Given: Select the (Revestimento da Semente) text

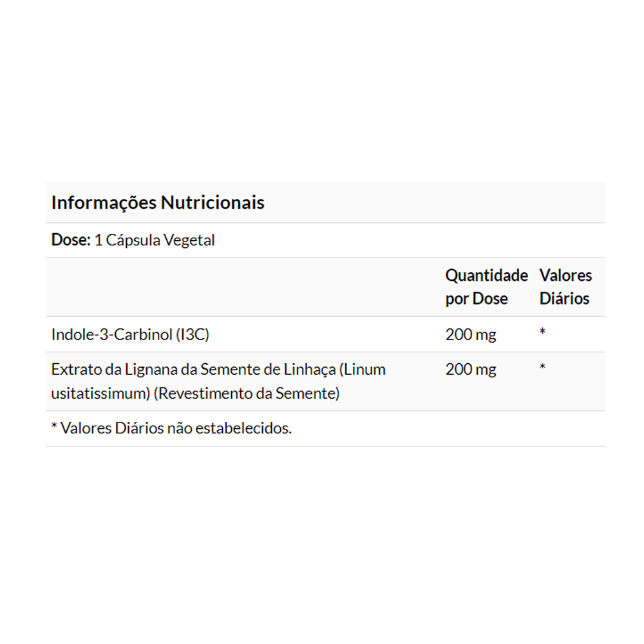Looking at the screenshot, I should click(247, 393).
